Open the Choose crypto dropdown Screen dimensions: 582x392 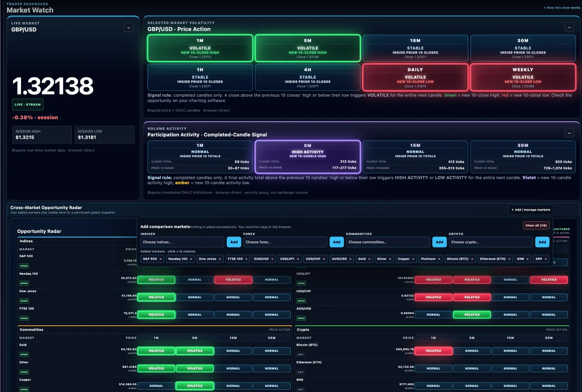491,242
